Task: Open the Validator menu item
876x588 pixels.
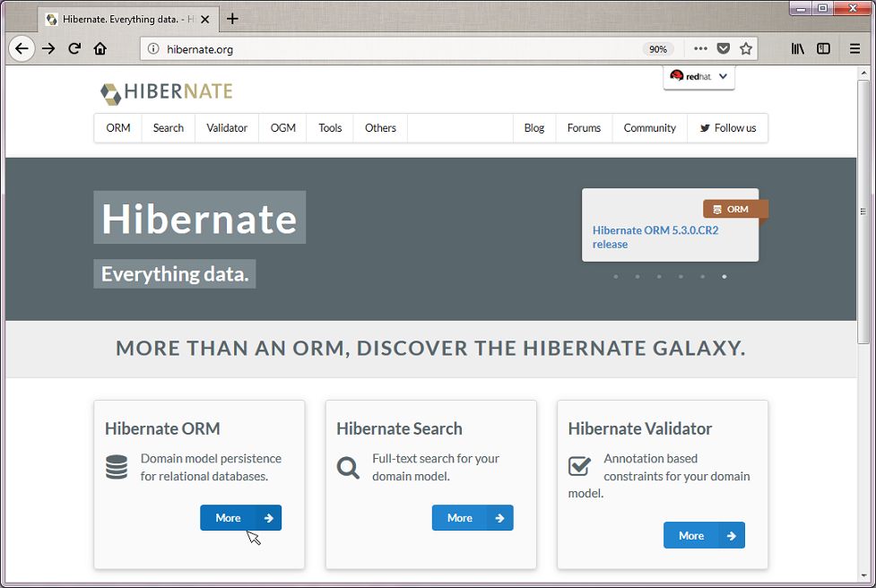Action: point(227,128)
